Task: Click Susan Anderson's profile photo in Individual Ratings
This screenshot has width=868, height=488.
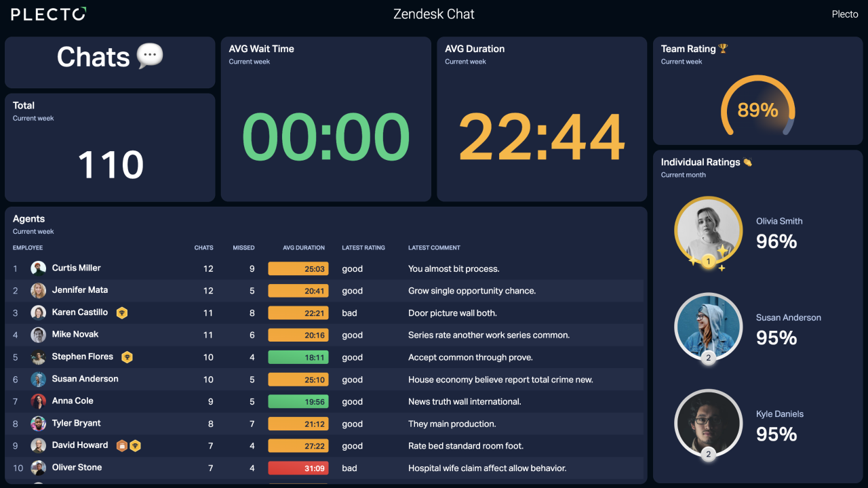Action: point(709,327)
